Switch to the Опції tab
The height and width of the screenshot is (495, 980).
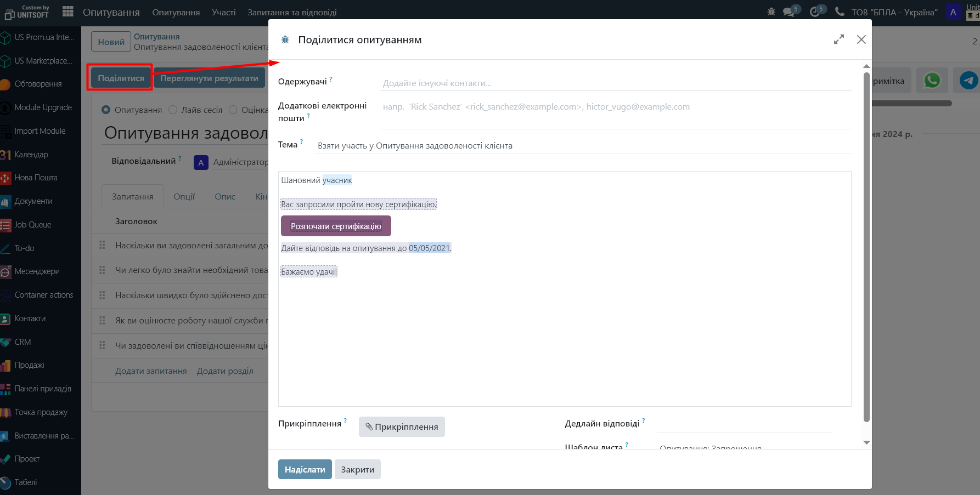point(184,196)
